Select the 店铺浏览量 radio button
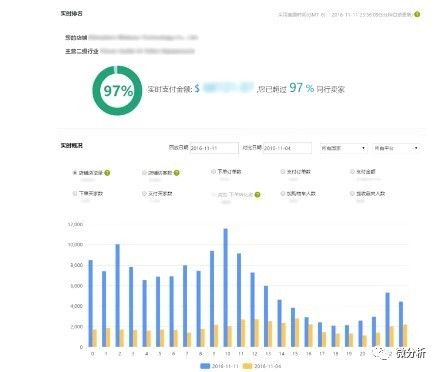The image size is (439, 372). coord(75,173)
